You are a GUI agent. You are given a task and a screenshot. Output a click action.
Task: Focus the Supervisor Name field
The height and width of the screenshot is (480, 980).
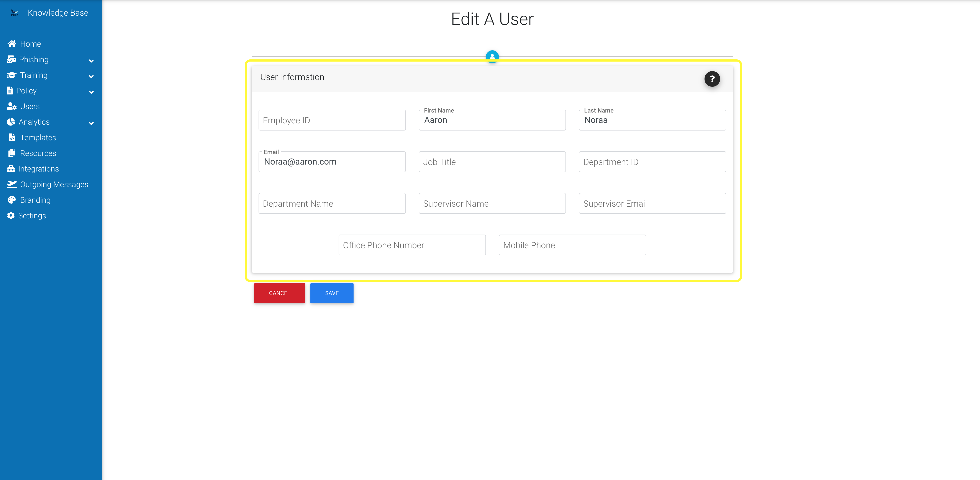(x=492, y=204)
